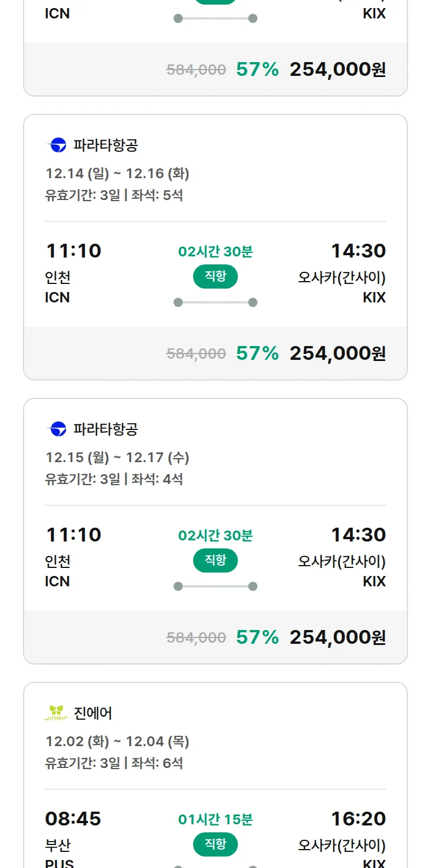Open the 진에어 airline name
Viewport: 431px width, 868px height.
click(93, 713)
